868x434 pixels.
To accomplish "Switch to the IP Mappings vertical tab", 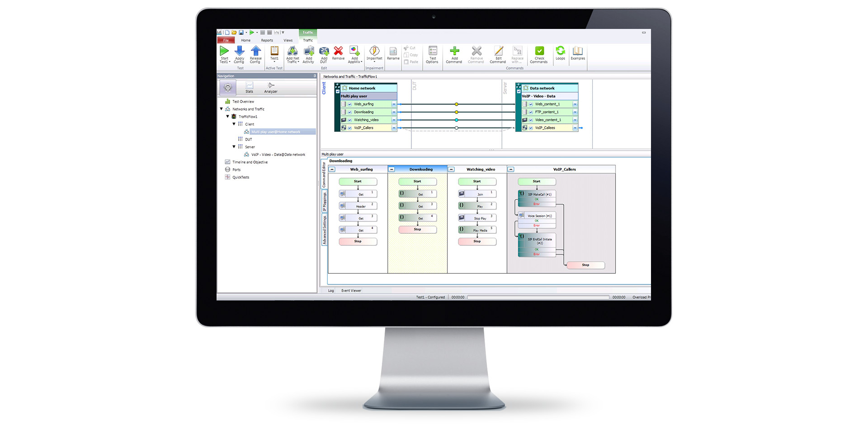I will pyautogui.click(x=324, y=202).
